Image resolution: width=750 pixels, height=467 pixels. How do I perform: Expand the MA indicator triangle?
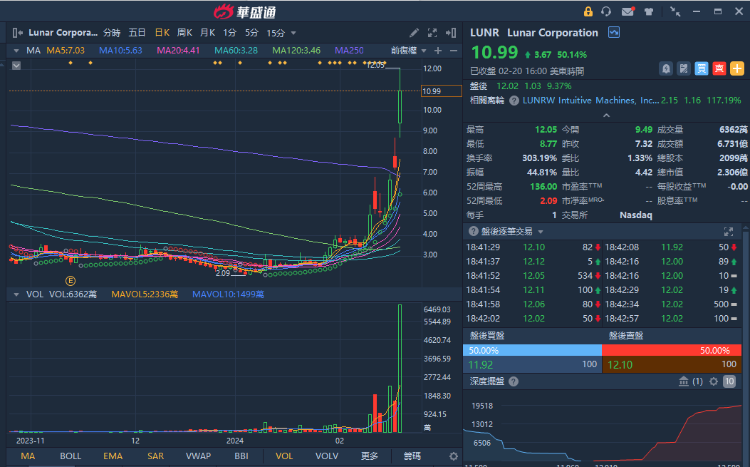16,50
